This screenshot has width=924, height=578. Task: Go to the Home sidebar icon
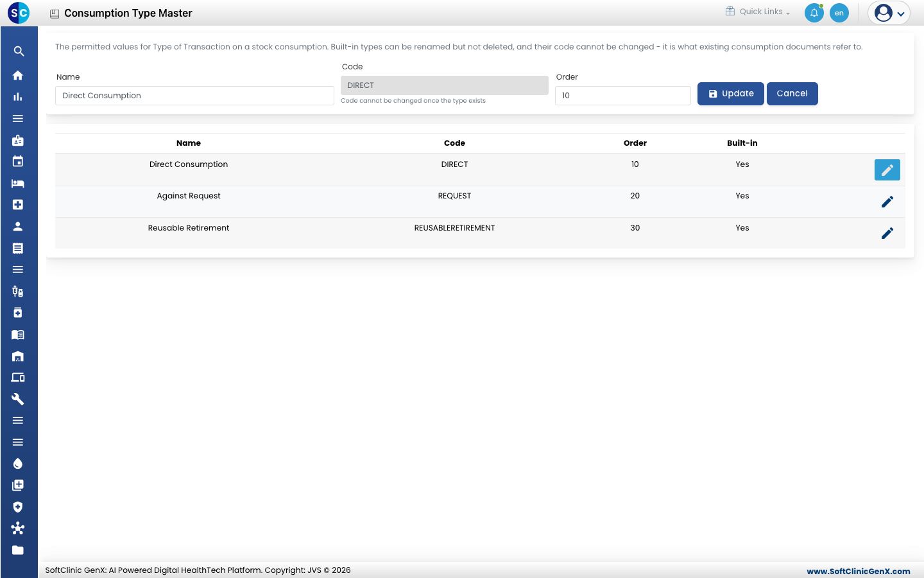[x=18, y=75]
